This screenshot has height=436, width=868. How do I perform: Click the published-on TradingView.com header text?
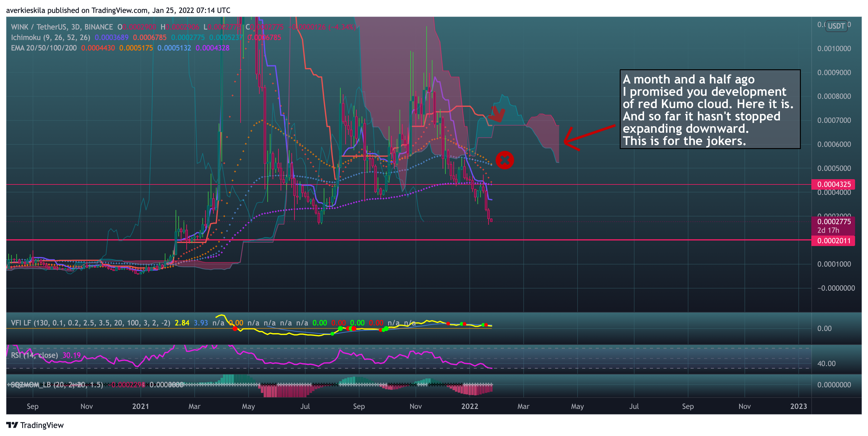coord(118,10)
